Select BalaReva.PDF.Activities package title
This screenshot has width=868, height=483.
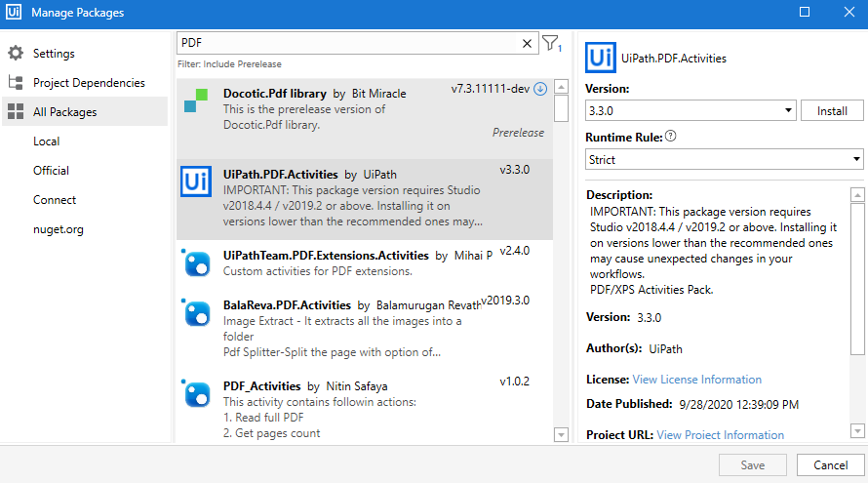point(287,305)
